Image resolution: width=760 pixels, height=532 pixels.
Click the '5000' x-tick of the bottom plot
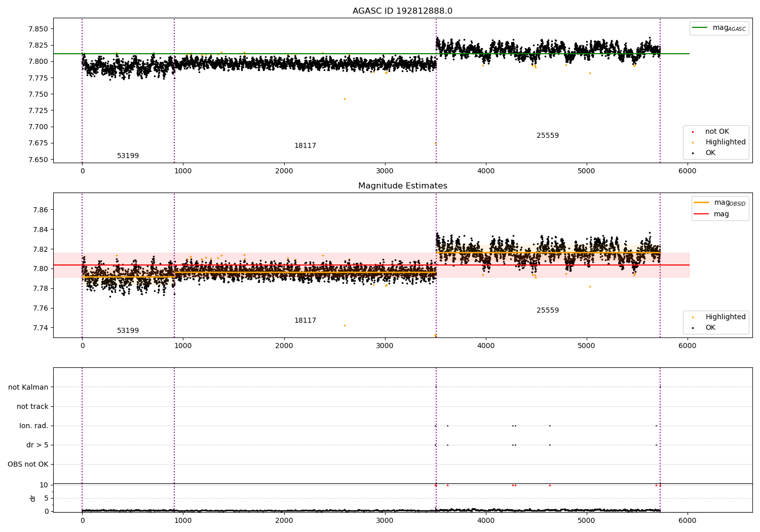586,521
